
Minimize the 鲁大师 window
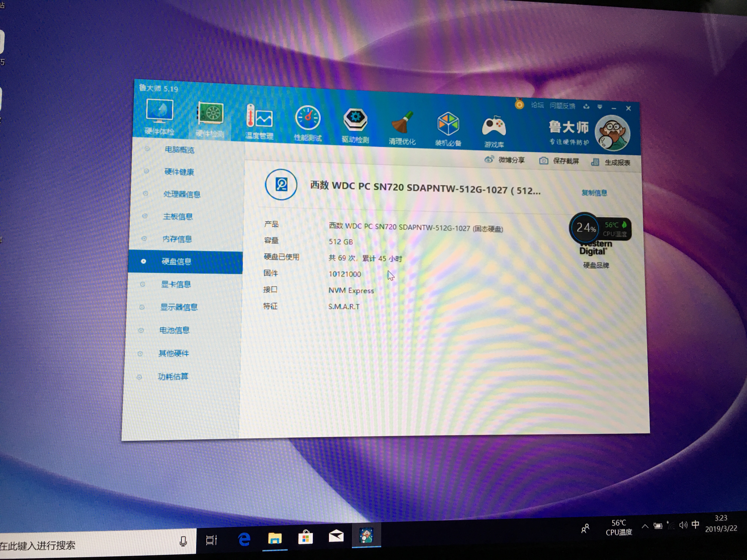(x=614, y=108)
